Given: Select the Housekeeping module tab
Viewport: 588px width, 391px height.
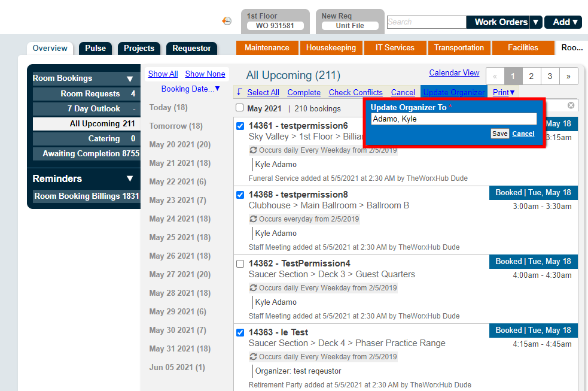Looking at the screenshot, I should point(331,48).
